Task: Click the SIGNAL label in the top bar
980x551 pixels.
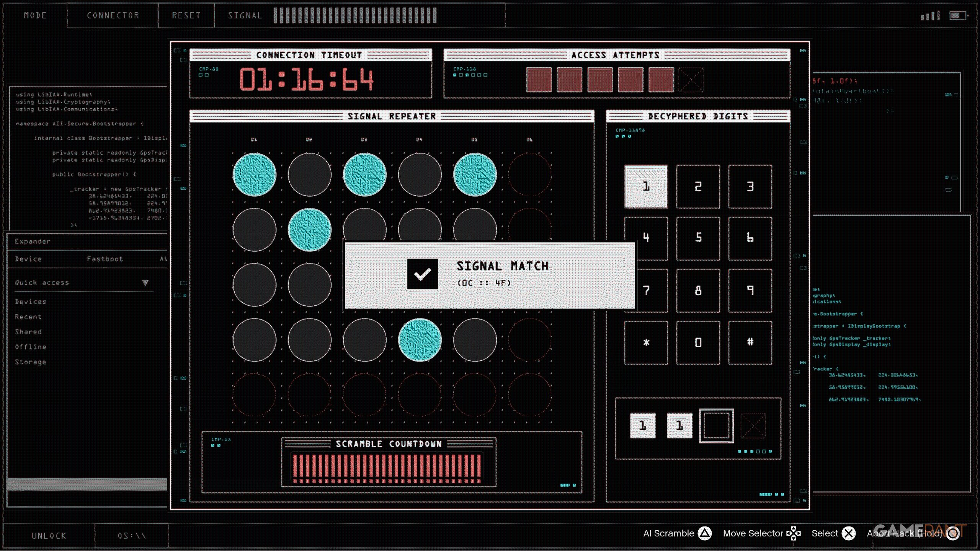Action: [x=245, y=16]
